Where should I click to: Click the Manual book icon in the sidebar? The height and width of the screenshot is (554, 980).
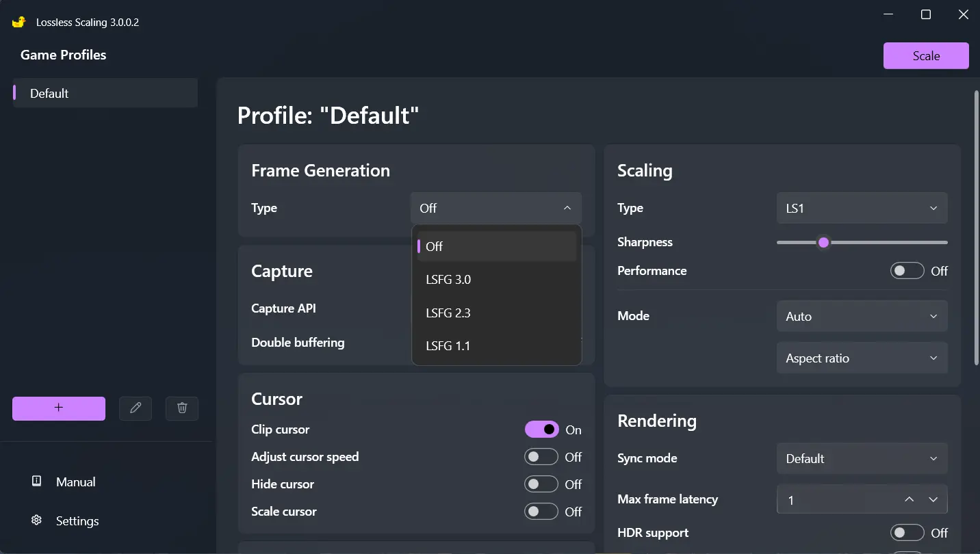point(36,482)
